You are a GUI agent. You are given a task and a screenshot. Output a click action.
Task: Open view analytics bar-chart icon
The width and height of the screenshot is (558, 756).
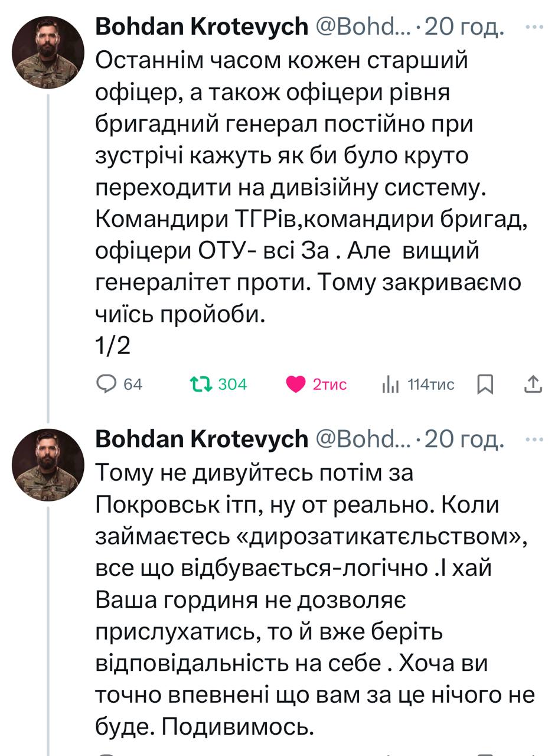[391, 385]
